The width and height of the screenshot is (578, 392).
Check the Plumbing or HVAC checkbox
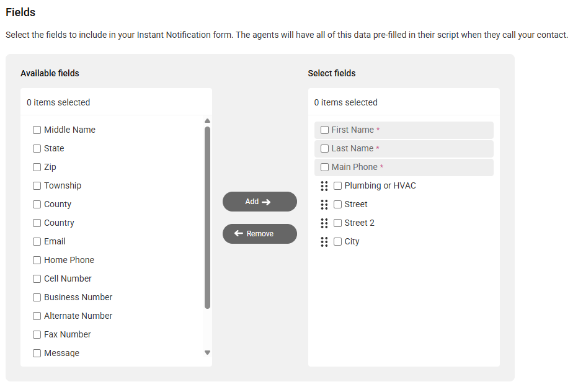pyautogui.click(x=337, y=185)
